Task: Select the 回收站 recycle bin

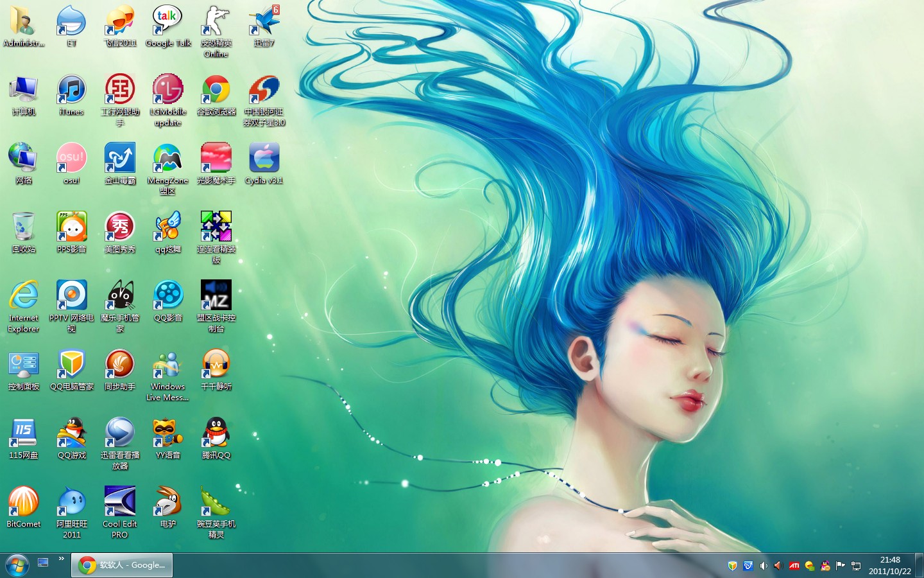Action: [24, 233]
